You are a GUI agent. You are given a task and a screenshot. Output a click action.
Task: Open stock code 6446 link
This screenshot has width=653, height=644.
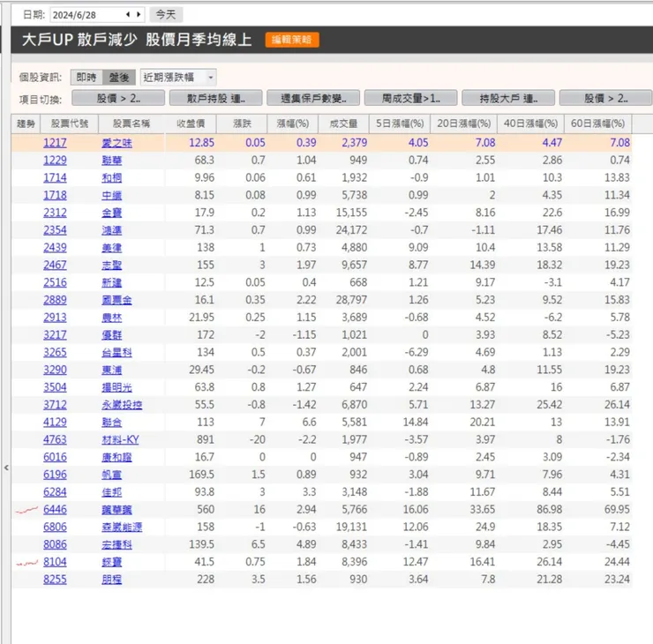[55, 510]
